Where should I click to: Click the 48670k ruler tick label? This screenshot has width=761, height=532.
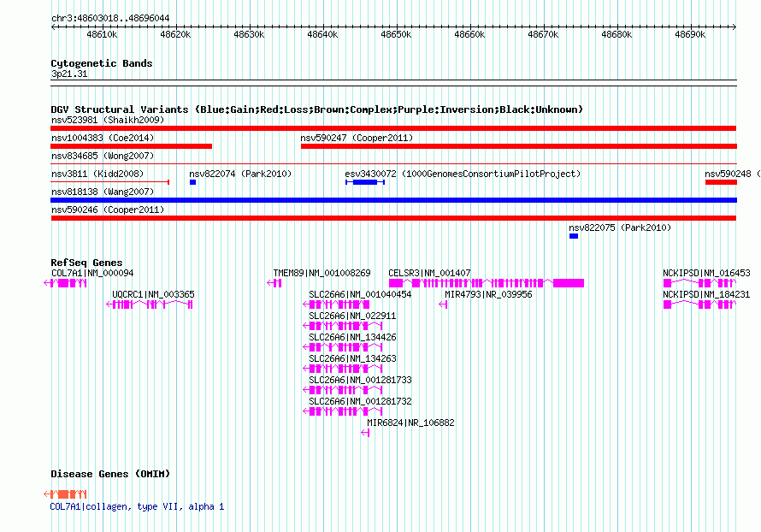click(543, 34)
